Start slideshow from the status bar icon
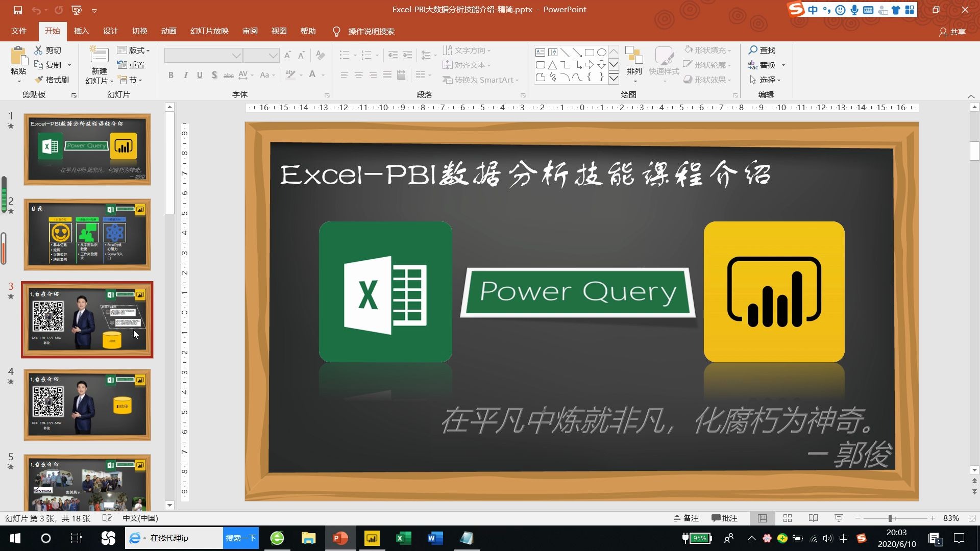 (839, 518)
